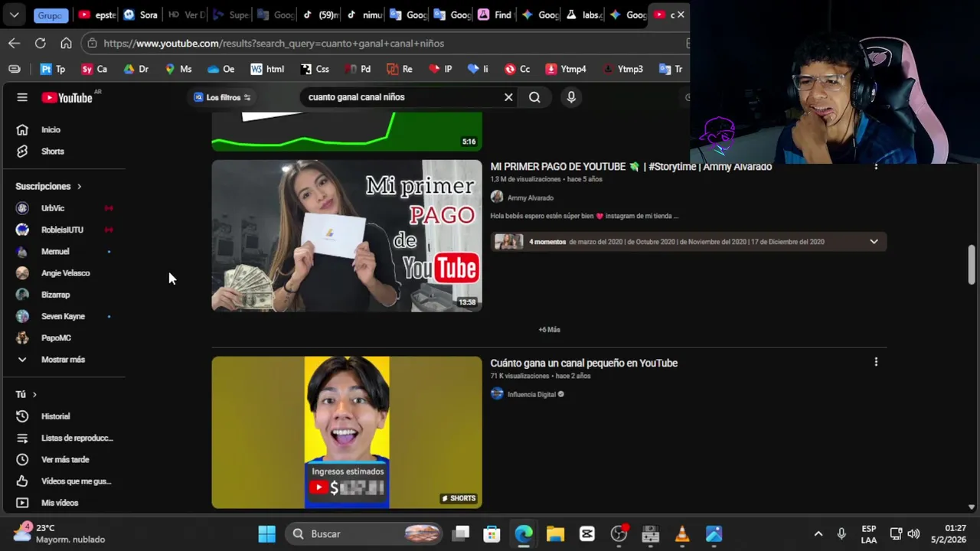The width and height of the screenshot is (980, 551).
Task: Open the YouTube hamburger guide menu
Action: [x=22, y=97]
